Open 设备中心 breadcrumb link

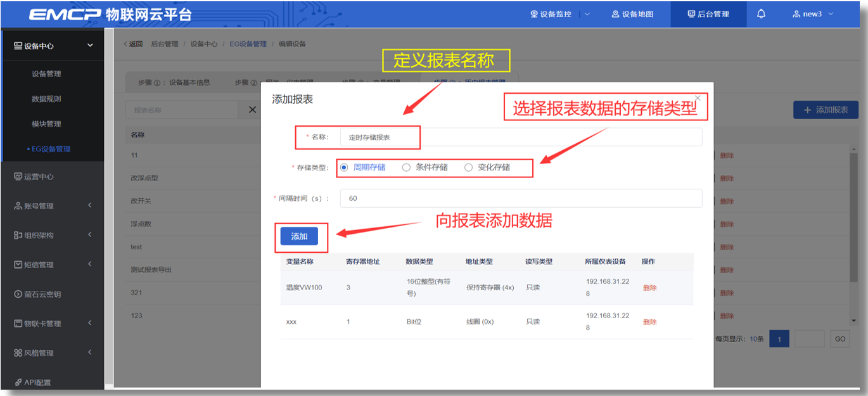point(204,44)
